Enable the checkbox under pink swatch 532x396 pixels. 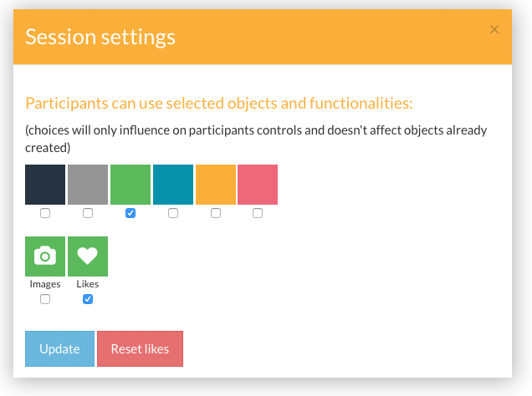pos(258,213)
